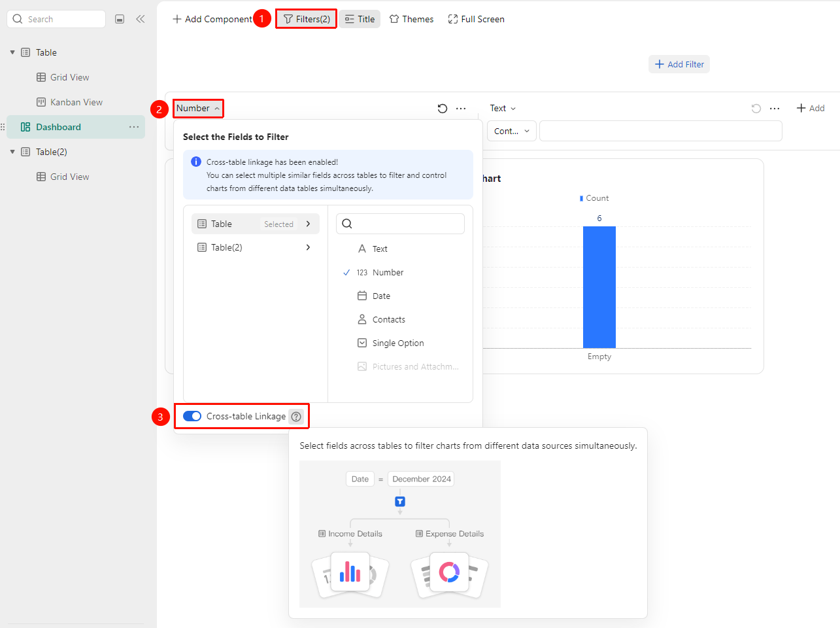Click the blue Count bar in the chart
The width and height of the screenshot is (840, 628).
[x=599, y=287]
